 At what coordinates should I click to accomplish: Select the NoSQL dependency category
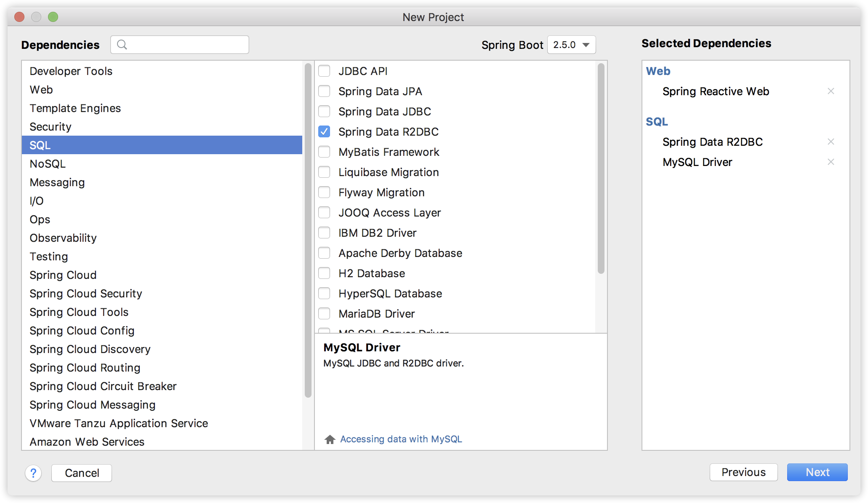click(x=48, y=164)
